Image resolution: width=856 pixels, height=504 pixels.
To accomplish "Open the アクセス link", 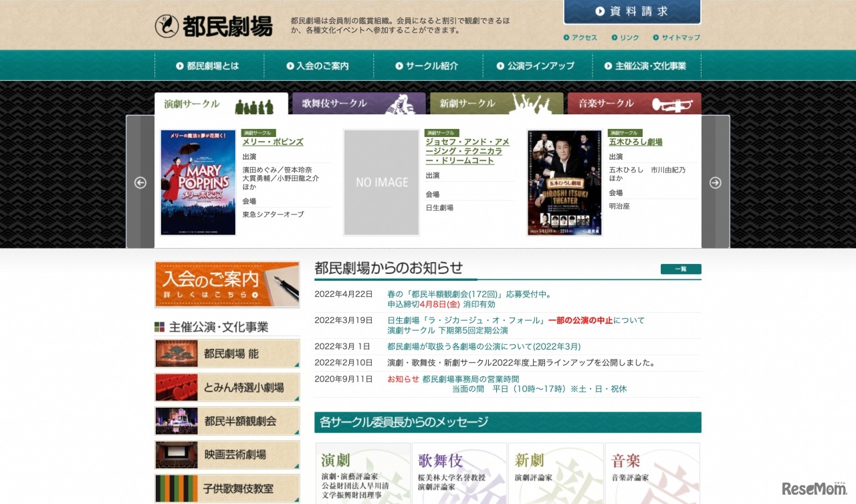I will pos(581,38).
